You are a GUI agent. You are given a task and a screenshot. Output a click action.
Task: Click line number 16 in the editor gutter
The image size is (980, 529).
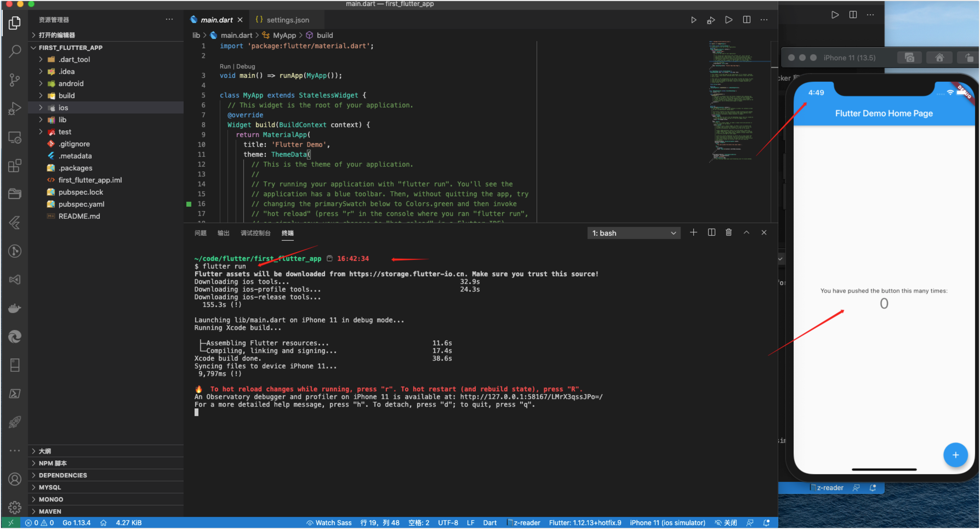202,204
